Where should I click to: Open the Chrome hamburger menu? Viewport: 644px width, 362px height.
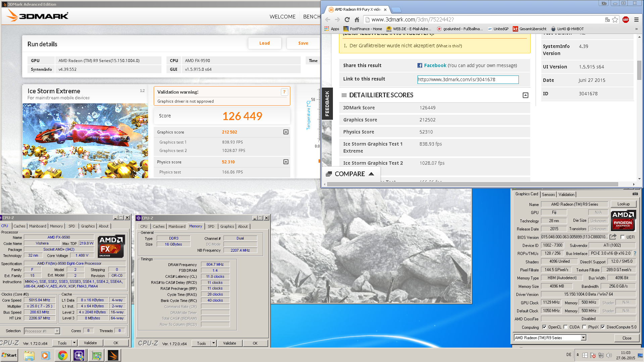point(636,20)
